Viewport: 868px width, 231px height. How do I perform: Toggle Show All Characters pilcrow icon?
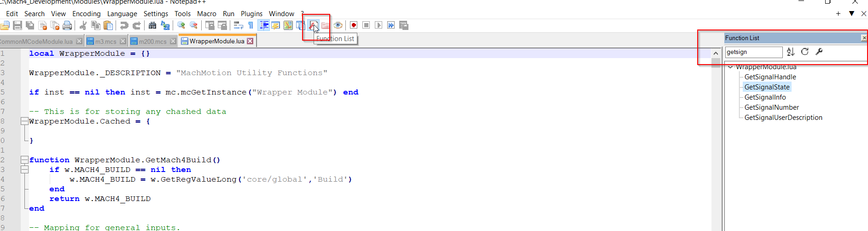tap(250, 25)
